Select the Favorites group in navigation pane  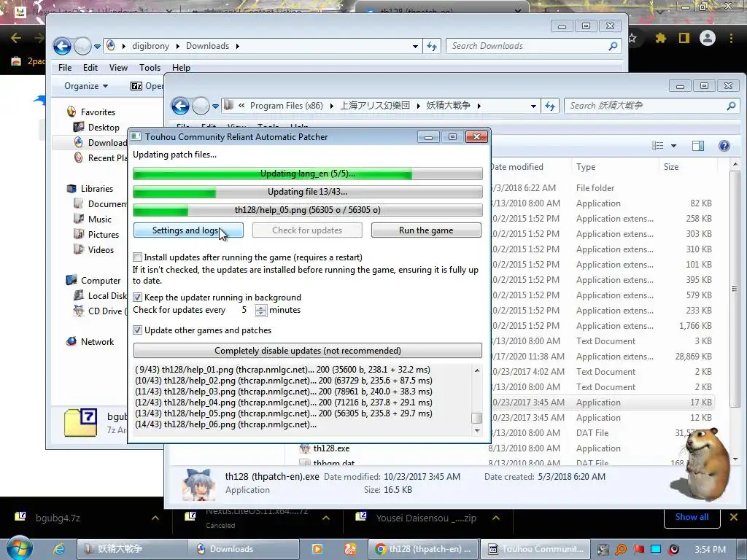coord(98,112)
